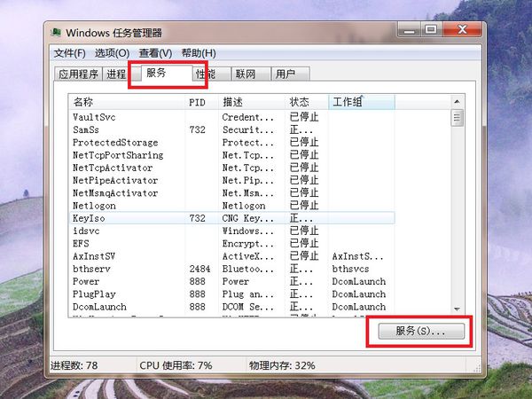Select the AxInstSV service row
Viewport: 532px width, 399px height.
231,256
